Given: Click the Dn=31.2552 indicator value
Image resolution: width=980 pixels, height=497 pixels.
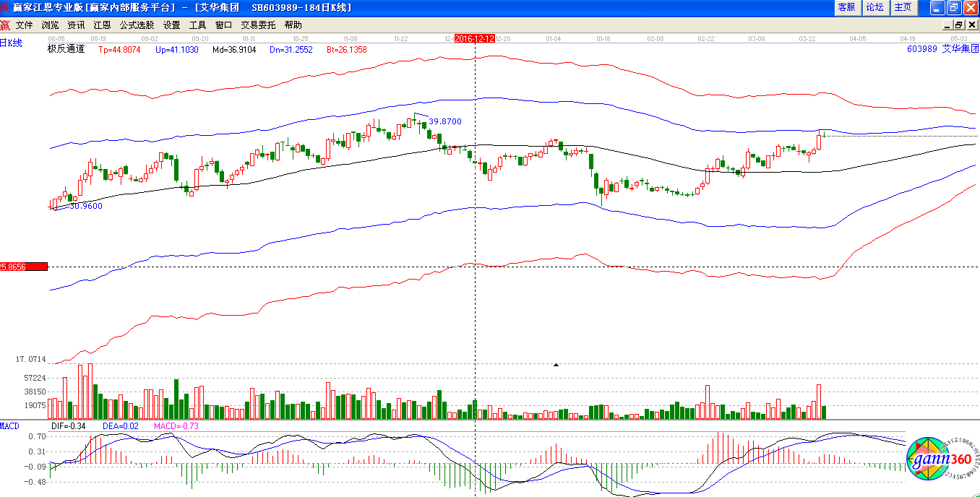Looking at the screenshot, I should (291, 50).
